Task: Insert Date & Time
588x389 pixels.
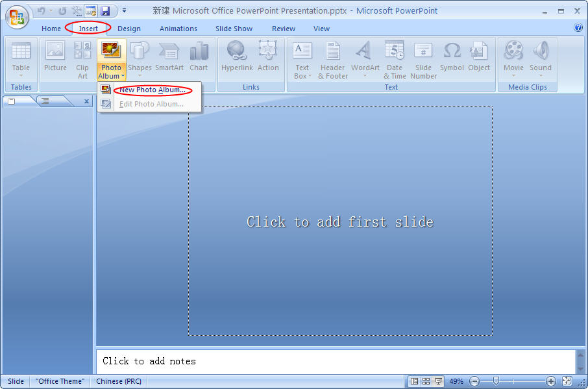Action: pos(395,60)
